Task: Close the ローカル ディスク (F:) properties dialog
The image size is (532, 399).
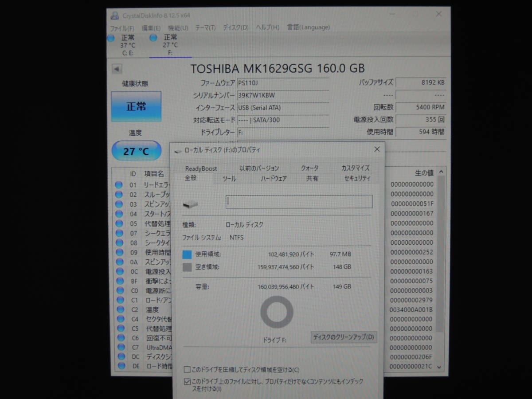Action: [377, 149]
